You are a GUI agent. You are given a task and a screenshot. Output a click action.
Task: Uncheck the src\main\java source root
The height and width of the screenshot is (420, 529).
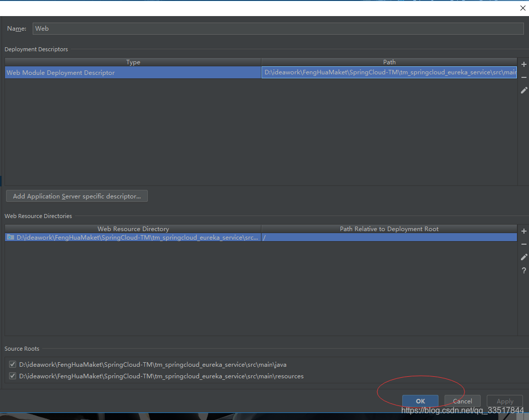[x=12, y=364]
